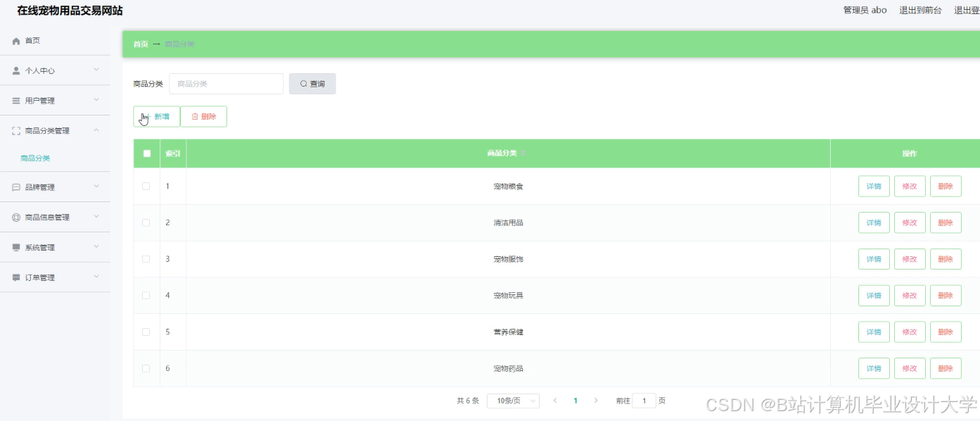Expand 个人中心 menu chevron
The height and width of the screenshot is (421, 980).
(x=96, y=70)
